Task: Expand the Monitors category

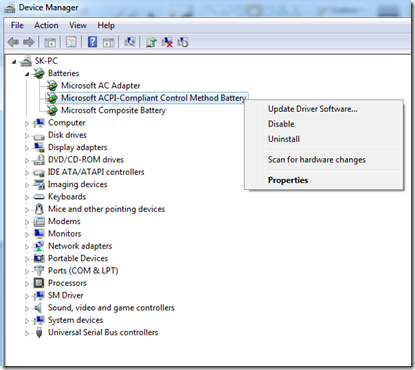Action: [27, 234]
